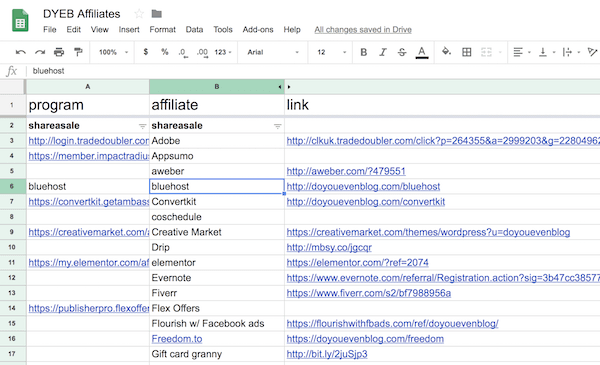Format as currency with dollar icon
600x365 pixels.
point(146,52)
